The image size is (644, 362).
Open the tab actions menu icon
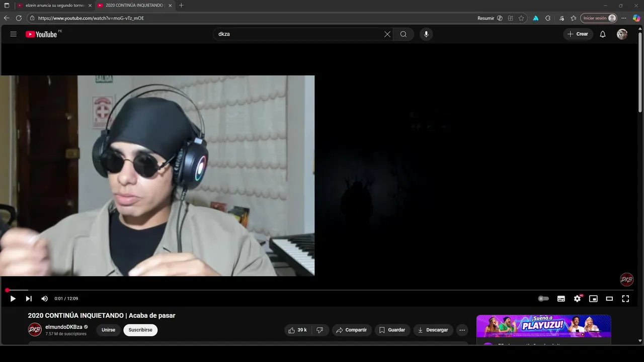7,6
